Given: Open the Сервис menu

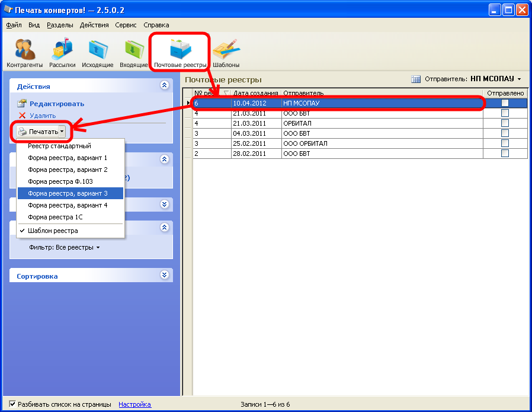Looking at the screenshot, I should [126, 25].
